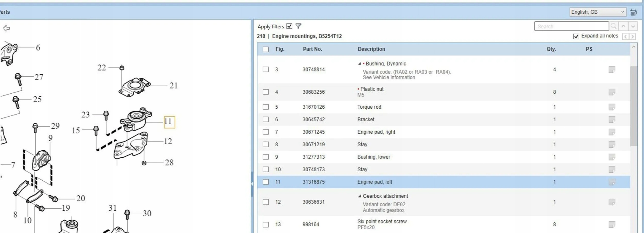Select the Engine pad, right row
Viewport: 644px width, 233px height.
tap(444, 132)
